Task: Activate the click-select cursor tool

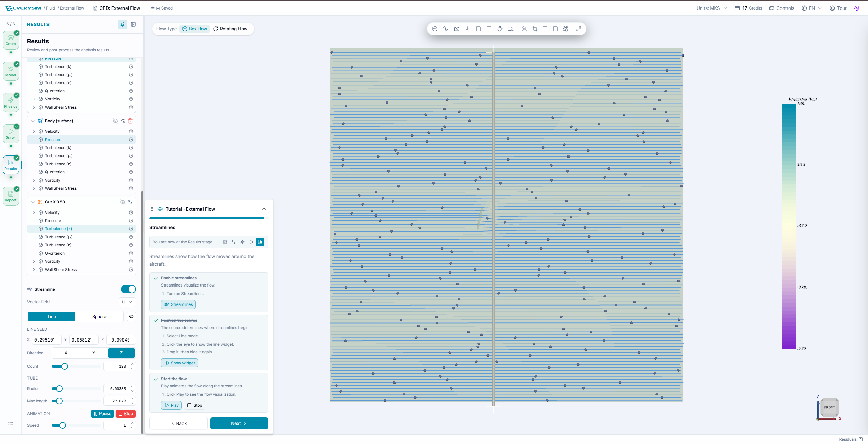Action: 446,29
